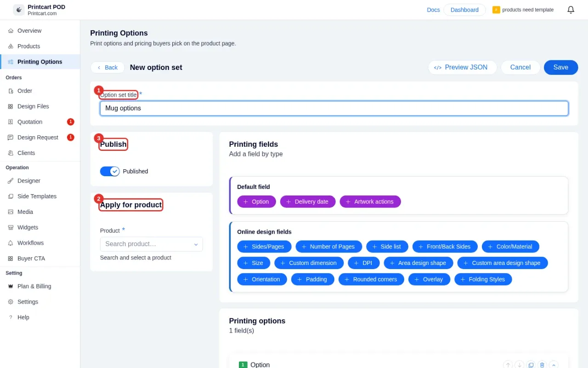Click products need template notice

pos(523,10)
